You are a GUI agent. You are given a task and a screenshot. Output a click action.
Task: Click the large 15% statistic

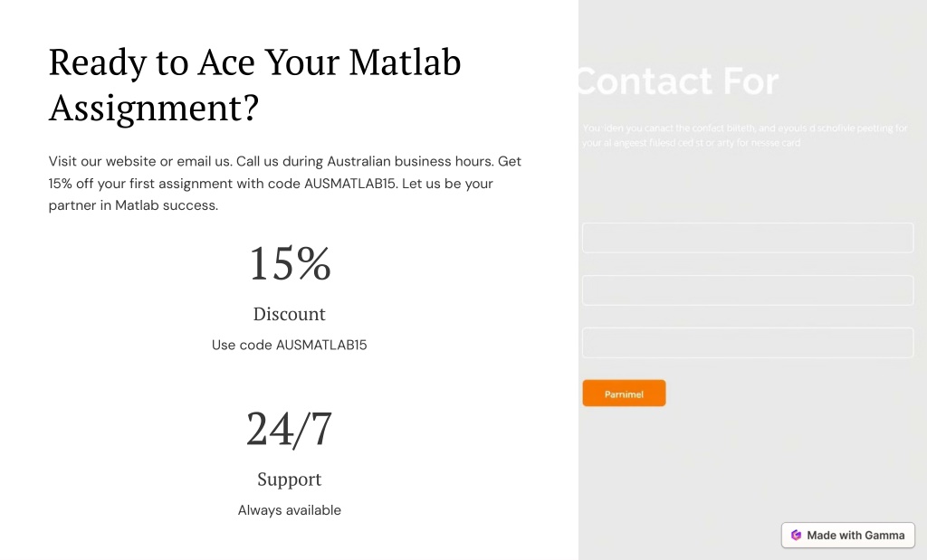tap(290, 263)
